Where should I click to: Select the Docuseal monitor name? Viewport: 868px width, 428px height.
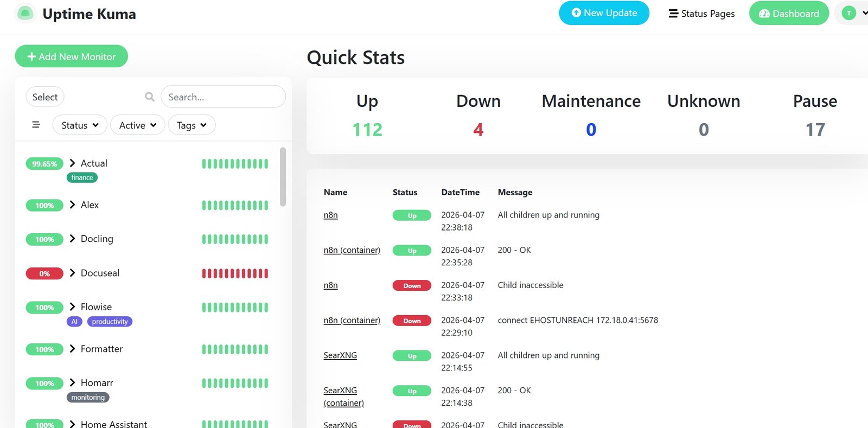coord(100,273)
